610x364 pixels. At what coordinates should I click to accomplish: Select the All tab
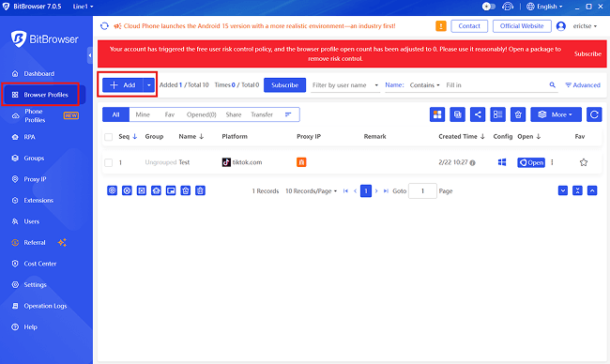pyautogui.click(x=116, y=114)
